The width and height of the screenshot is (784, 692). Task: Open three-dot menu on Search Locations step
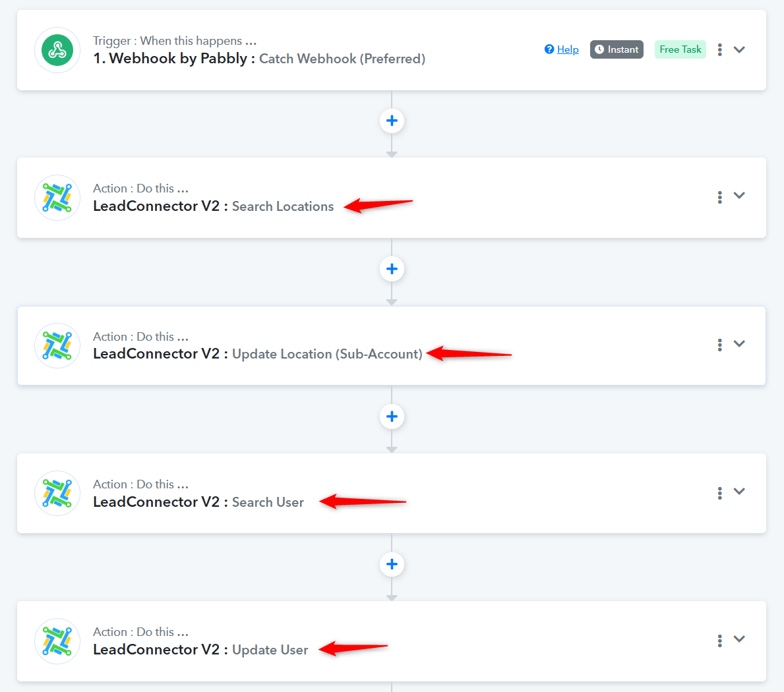[720, 197]
